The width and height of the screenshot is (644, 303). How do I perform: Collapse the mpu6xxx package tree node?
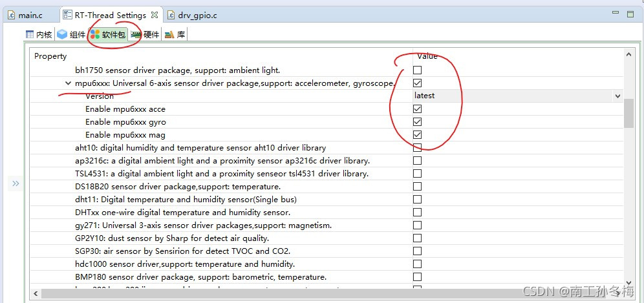68,83
